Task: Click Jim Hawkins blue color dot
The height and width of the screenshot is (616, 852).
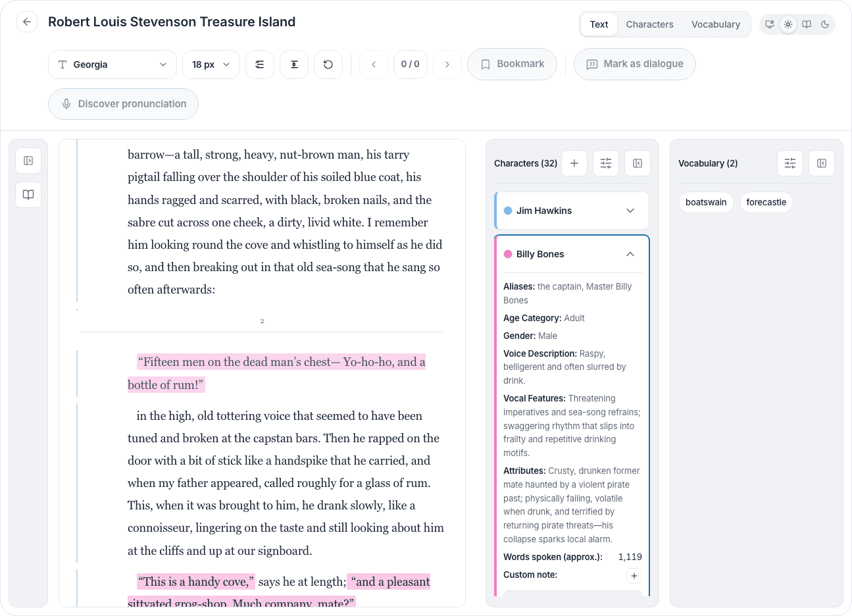Action: pos(508,211)
